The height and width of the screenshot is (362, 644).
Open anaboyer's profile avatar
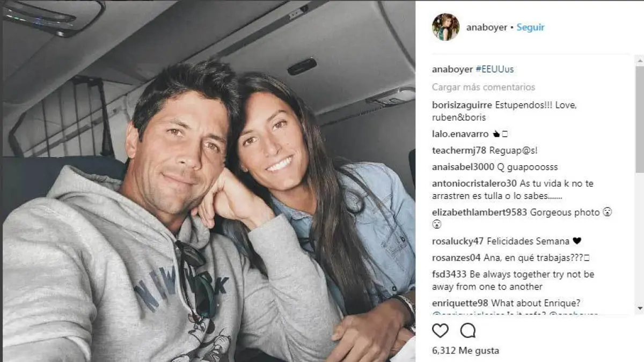pyautogui.click(x=445, y=27)
